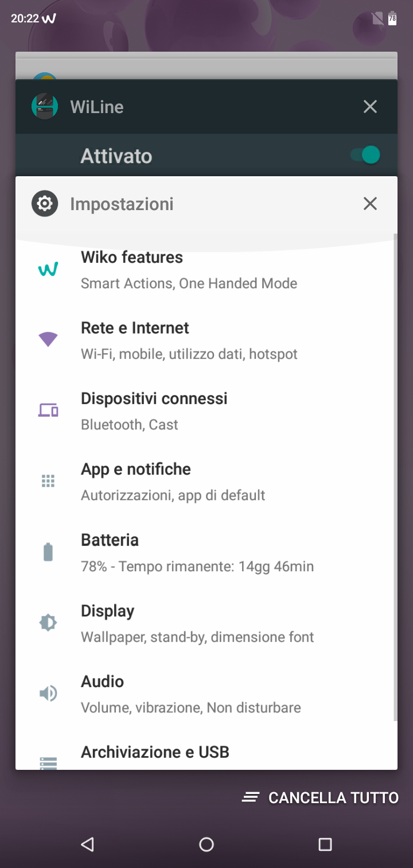Tap the Dispositivi connessi devices icon
The height and width of the screenshot is (868, 413).
48,410
